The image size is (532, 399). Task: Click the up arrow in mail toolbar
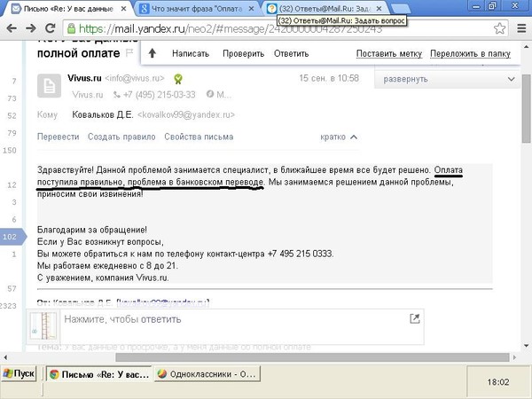(x=153, y=53)
